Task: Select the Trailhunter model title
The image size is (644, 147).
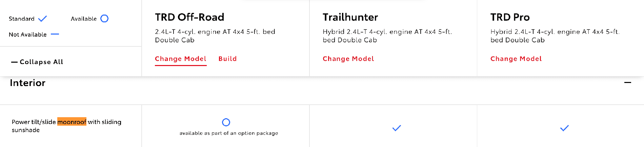Action: pos(350,17)
